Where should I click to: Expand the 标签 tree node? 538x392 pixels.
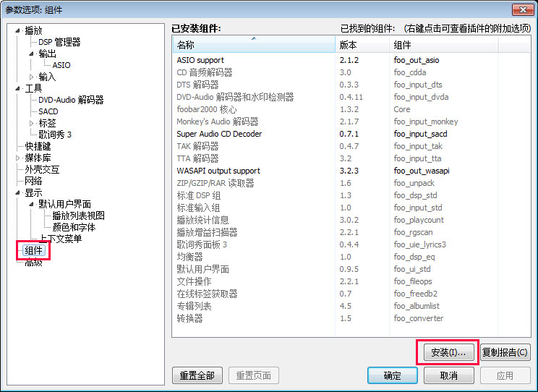click(x=32, y=123)
